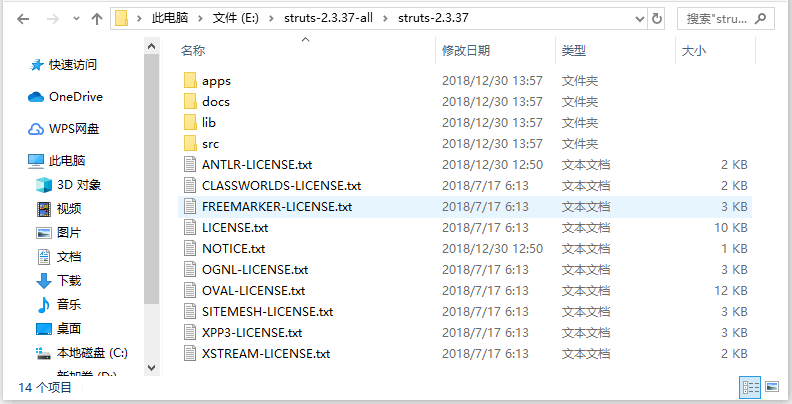Select CLASSWORLDS-LICENSE.txt file icon
Image resolution: width=792 pixels, height=404 pixels.
coord(190,186)
